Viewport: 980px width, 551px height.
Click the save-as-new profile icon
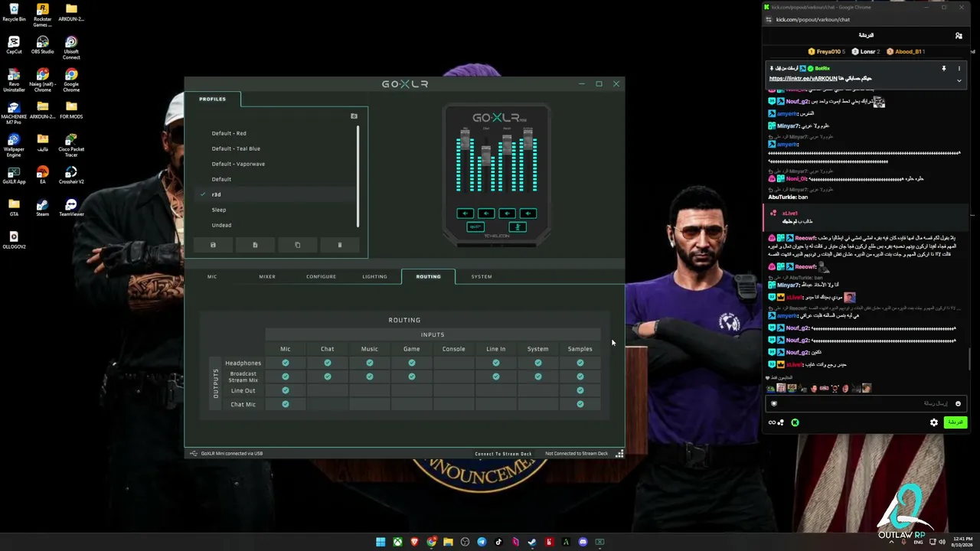pyautogui.click(x=255, y=245)
